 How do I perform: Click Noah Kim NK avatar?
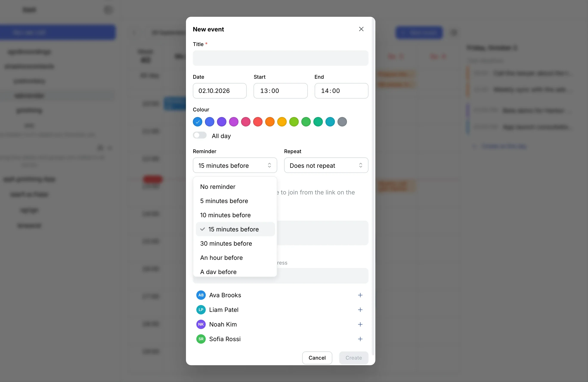(201, 324)
